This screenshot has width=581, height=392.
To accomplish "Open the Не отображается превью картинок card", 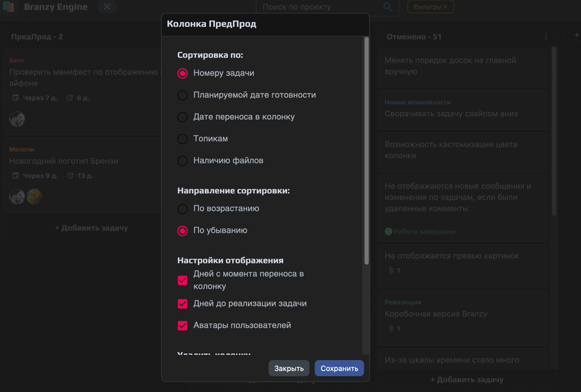I will tap(463, 266).
